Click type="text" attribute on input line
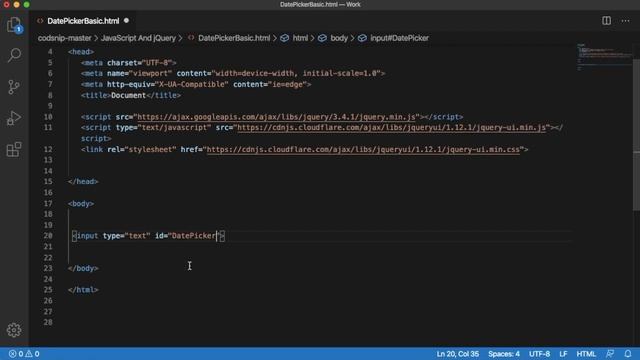The width and height of the screenshot is (640, 360). click(x=127, y=236)
